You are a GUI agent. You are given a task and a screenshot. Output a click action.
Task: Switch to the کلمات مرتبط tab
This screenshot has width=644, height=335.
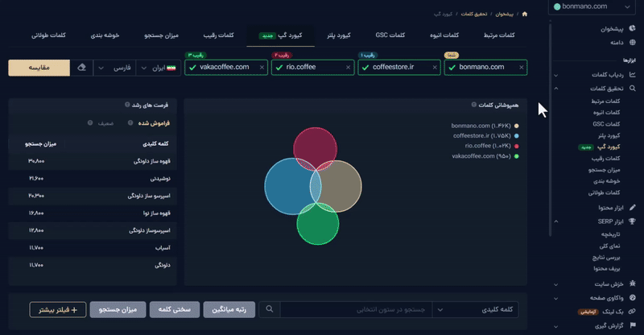(x=497, y=35)
